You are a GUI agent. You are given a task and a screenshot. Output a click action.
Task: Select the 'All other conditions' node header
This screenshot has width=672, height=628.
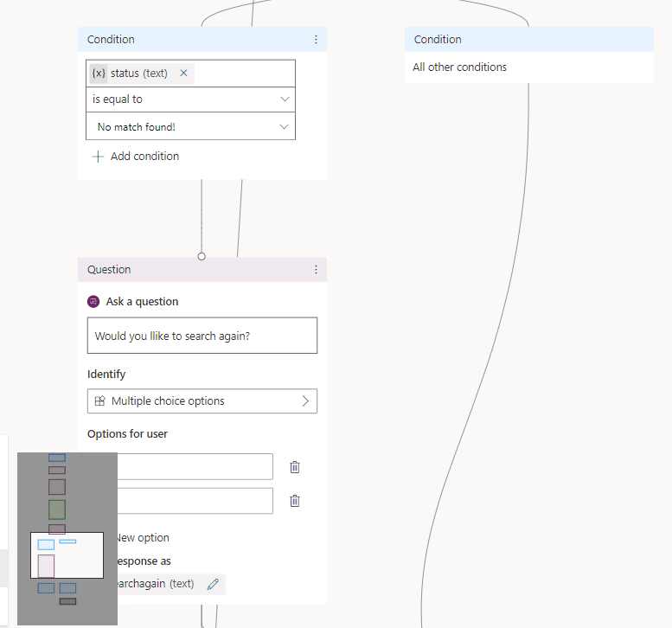[528, 40]
